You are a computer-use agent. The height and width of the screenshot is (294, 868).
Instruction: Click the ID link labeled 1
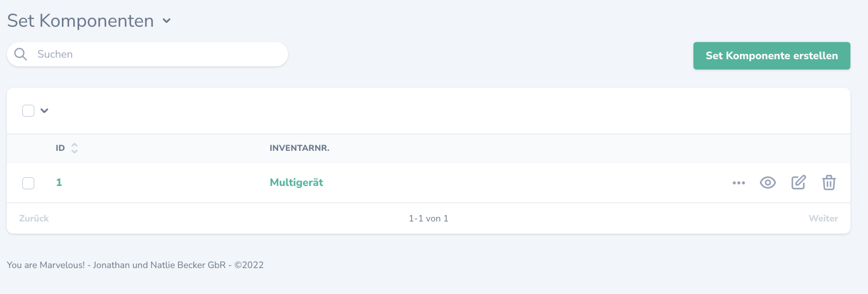pyautogui.click(x=59, y=182)
